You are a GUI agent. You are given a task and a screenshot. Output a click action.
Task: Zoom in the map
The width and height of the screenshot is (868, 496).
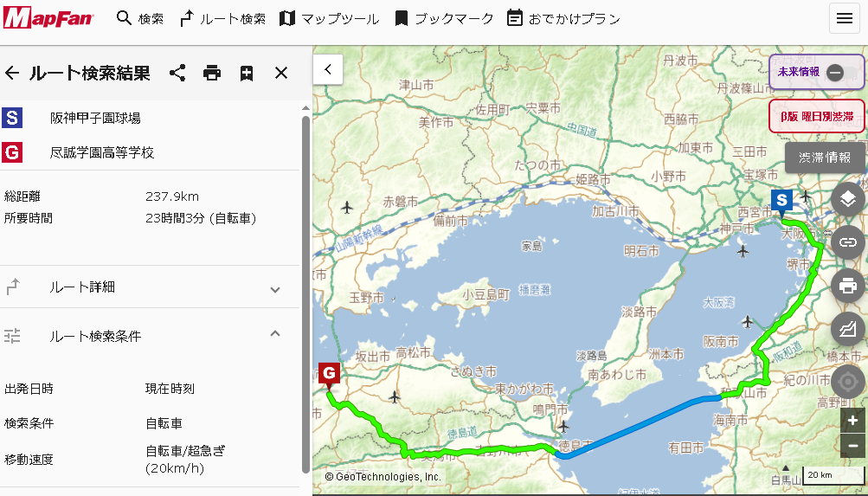[852, 421]
